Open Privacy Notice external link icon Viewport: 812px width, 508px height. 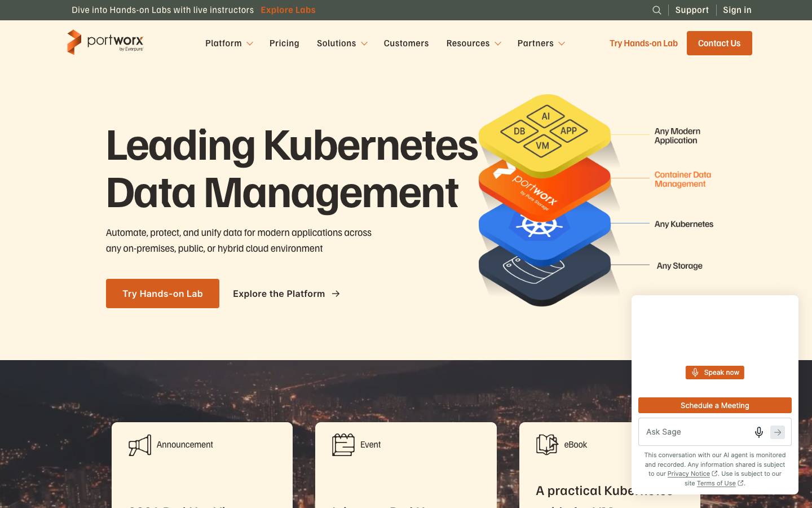[714, 474]
